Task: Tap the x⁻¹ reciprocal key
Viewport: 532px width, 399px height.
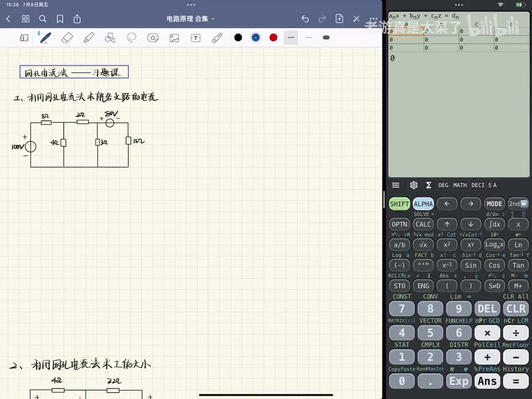Action: tap(447, 265)
